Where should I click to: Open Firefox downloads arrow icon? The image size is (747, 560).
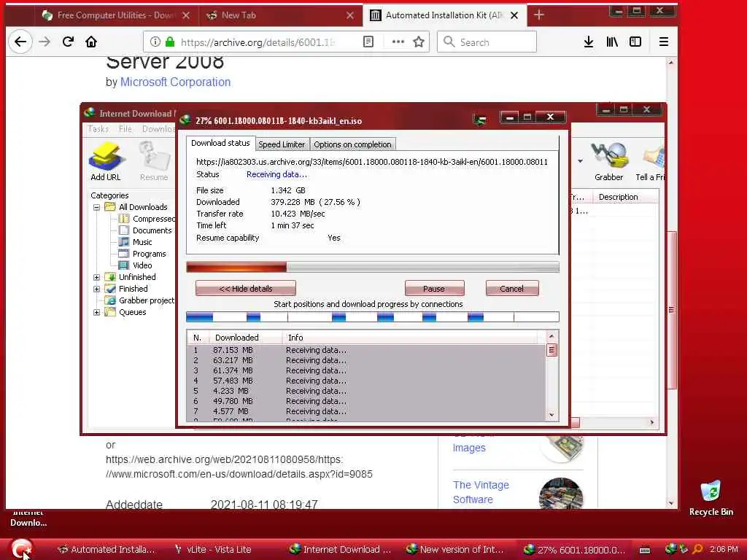click(589, 42)
